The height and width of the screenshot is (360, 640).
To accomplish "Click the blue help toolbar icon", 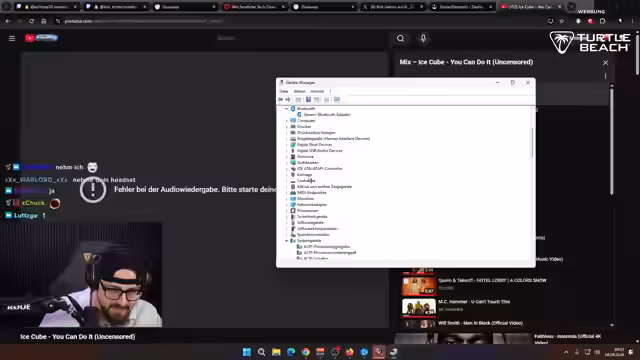I will (308, 100).
